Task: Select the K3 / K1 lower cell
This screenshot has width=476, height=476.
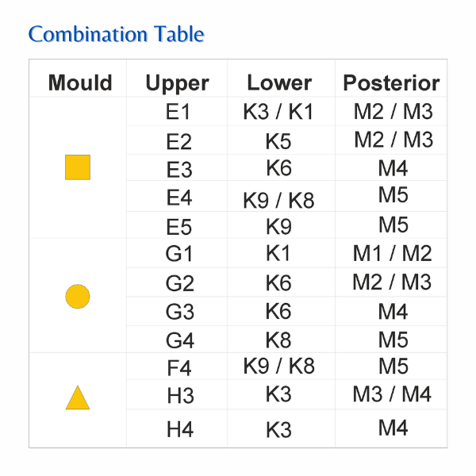Action: pos(278,113)
